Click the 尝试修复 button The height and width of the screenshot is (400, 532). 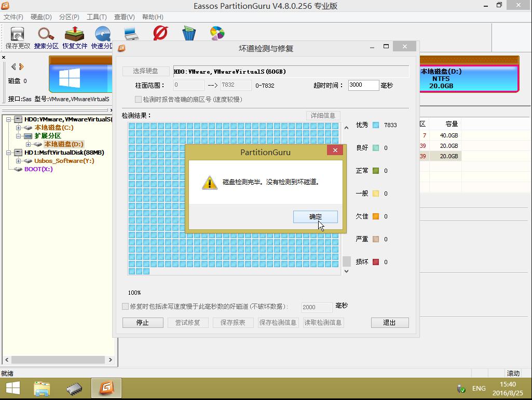pos(187,322)
